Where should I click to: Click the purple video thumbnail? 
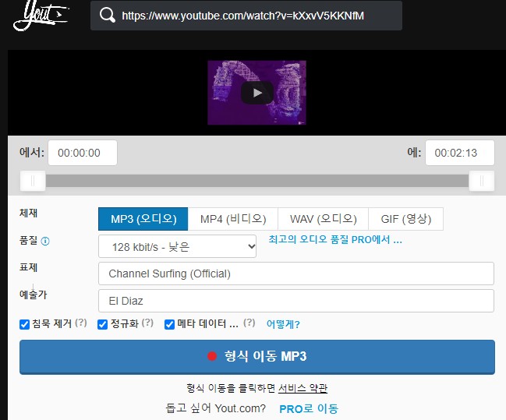(257, 93)
